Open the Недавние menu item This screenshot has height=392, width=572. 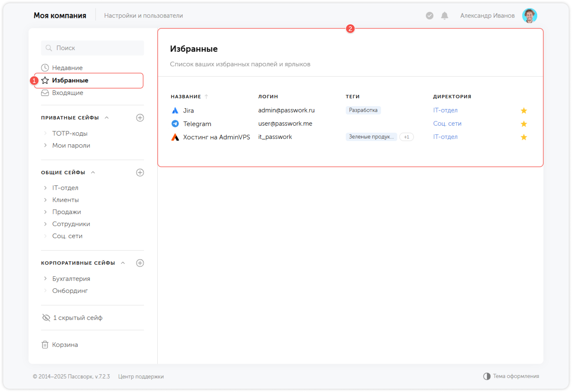[67, 68]
